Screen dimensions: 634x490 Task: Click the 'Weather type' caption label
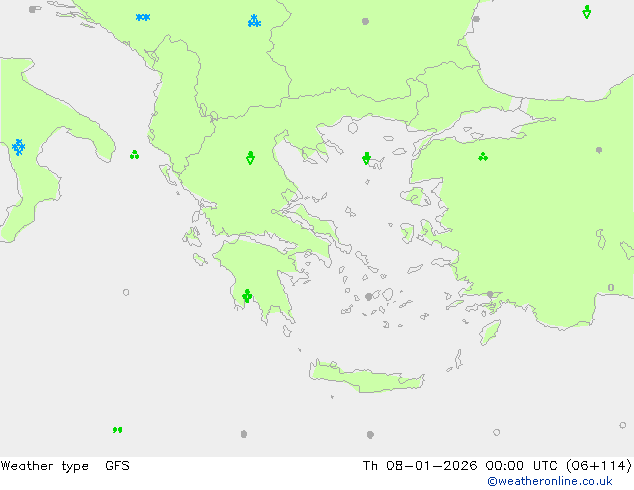pos(44,466)
